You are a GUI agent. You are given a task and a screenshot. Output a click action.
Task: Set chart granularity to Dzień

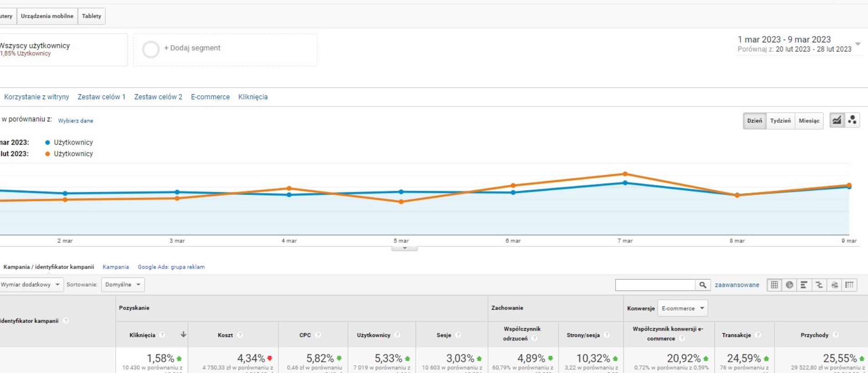click(x=755, y=121)
